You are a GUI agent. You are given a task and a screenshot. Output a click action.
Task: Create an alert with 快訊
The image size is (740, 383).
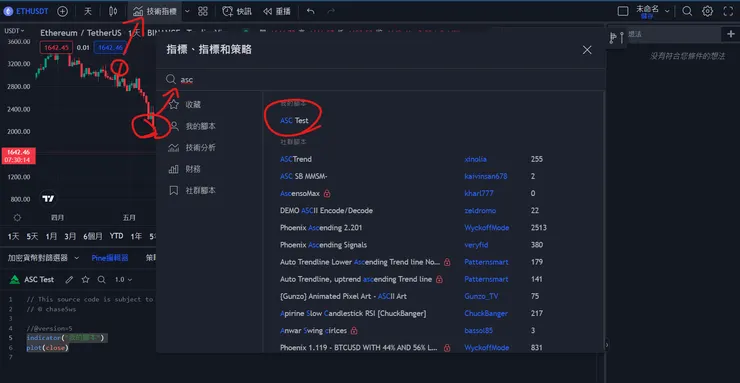tap(237, 11)
